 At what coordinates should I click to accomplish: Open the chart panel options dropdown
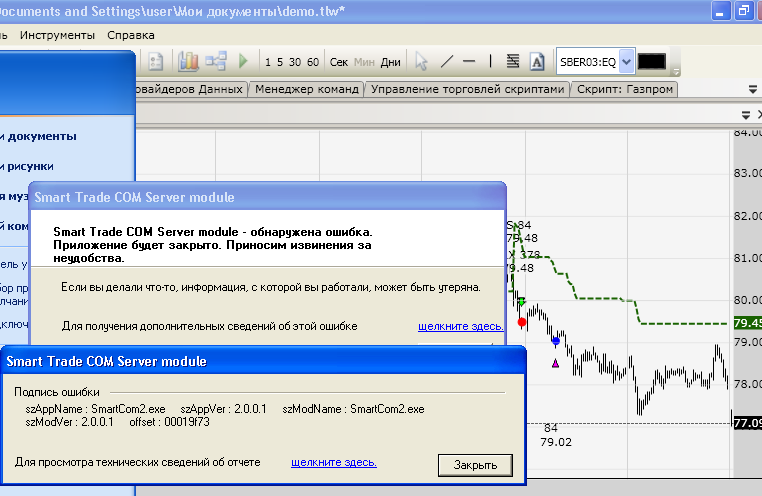point(745,115)
